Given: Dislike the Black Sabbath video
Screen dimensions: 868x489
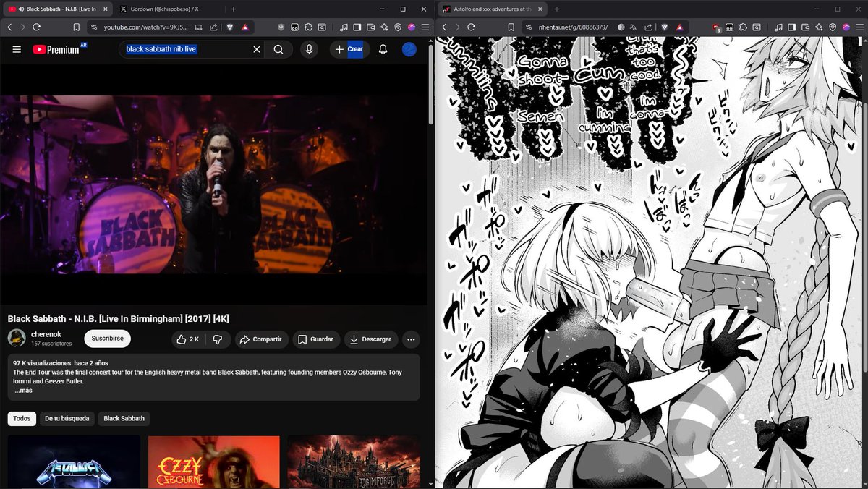Looking at the screenshot, I should coord(218,339).
